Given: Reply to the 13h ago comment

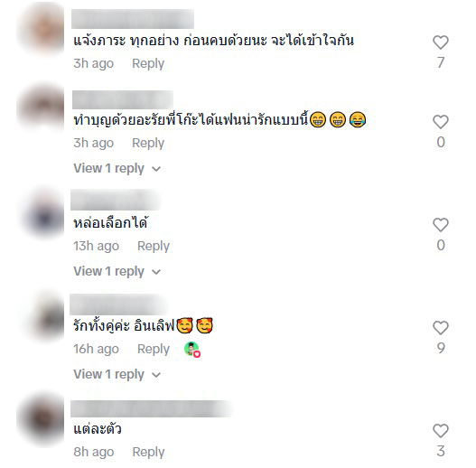Looking at the screenshot, I should (x=154, y=246).
